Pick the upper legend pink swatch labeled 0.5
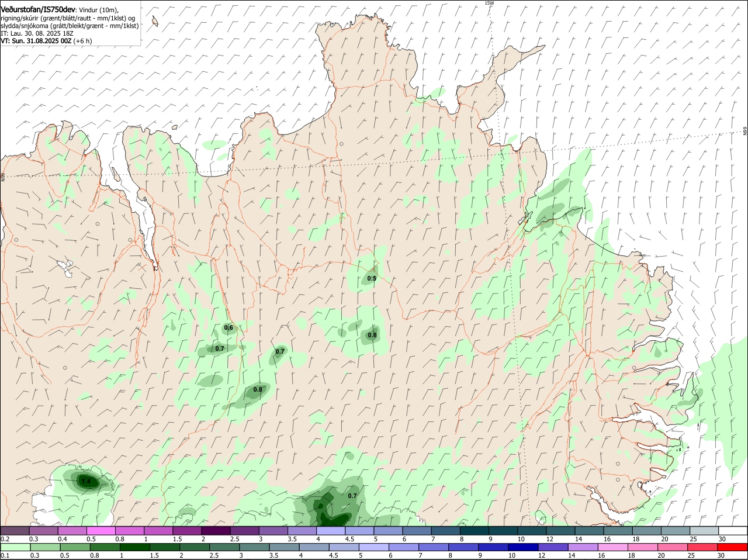The image size is (748, 560). (101, 530)
